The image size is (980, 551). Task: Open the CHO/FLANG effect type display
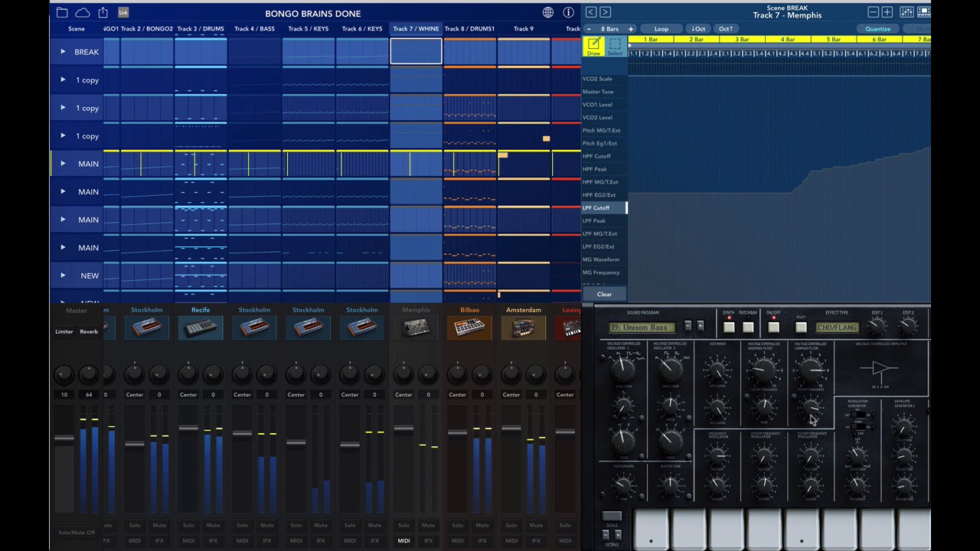coord(837,328)
